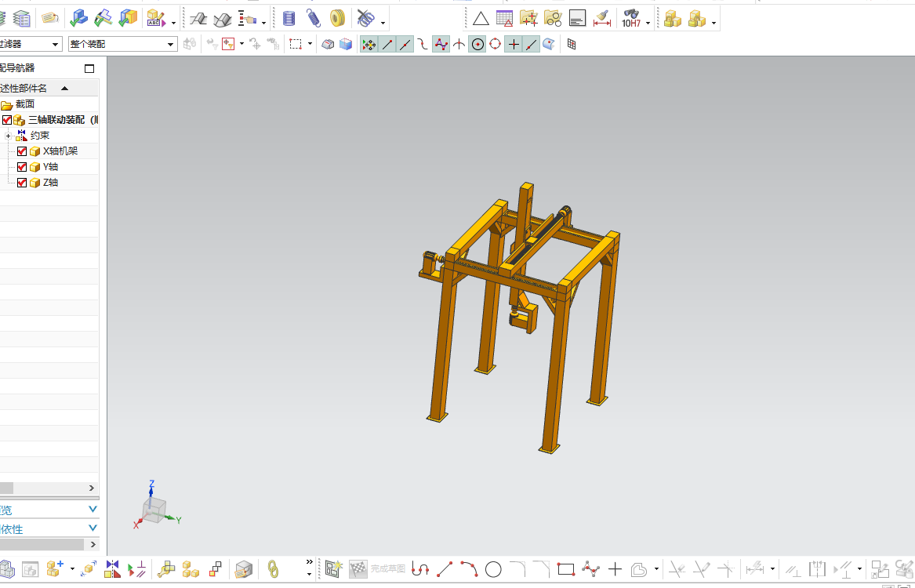Open the dropdown arrow beside 10H7 icon
Viewport: 915px width, 588px height.
coord(648,24)
